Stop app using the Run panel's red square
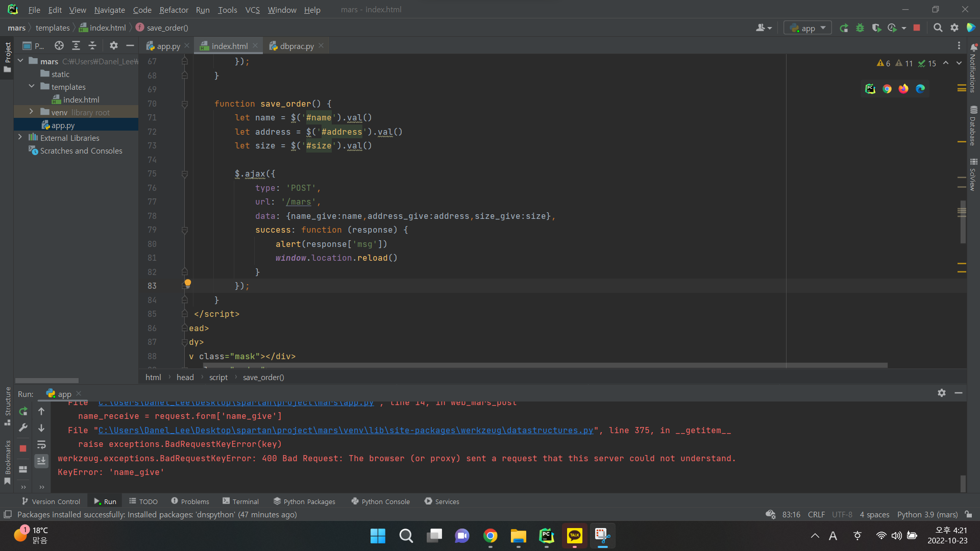The height and width of the screenshot is (551, 980). point(23,448)
